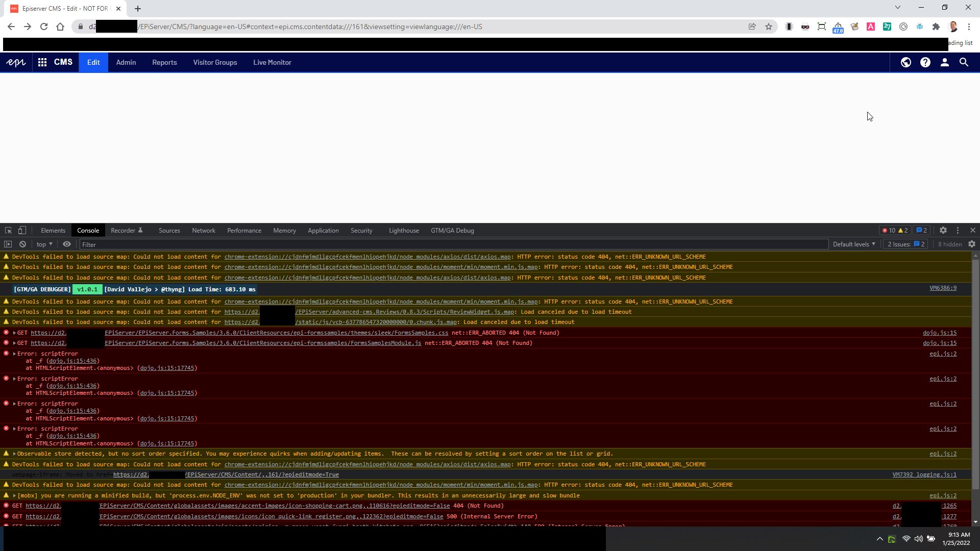Open the Default levels dropdown
The height and width of the screenshot is (551, 980).
pyautogui.click(x=853, y=244)
